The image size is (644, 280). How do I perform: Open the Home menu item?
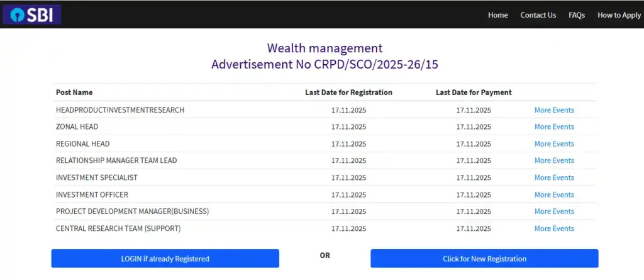click(497, 15)
